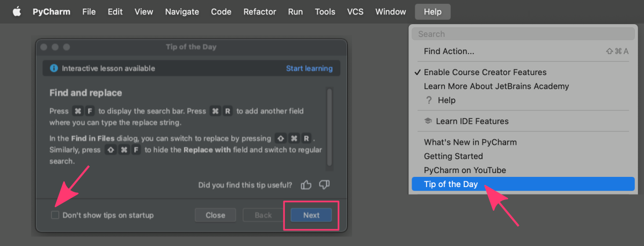This screenshot has width=644, height=246.
Task: Enable Don't show tips on startup checkbox
Action: tap(55, 215)
